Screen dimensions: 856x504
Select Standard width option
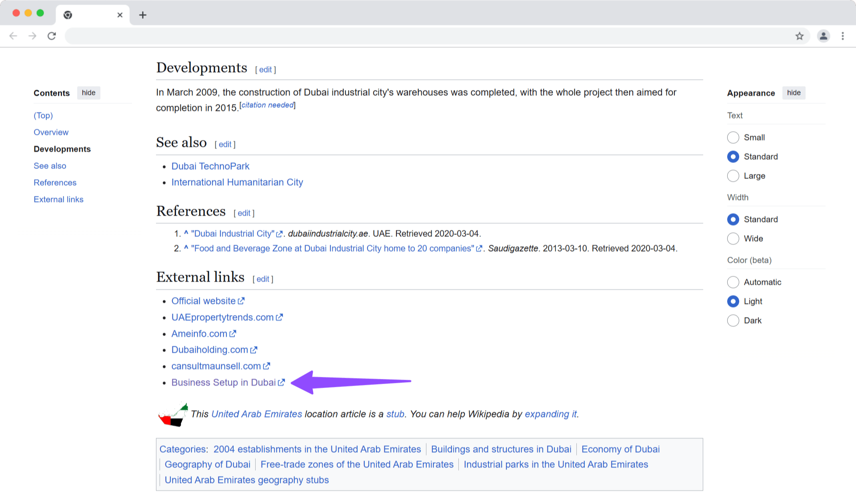733,219
